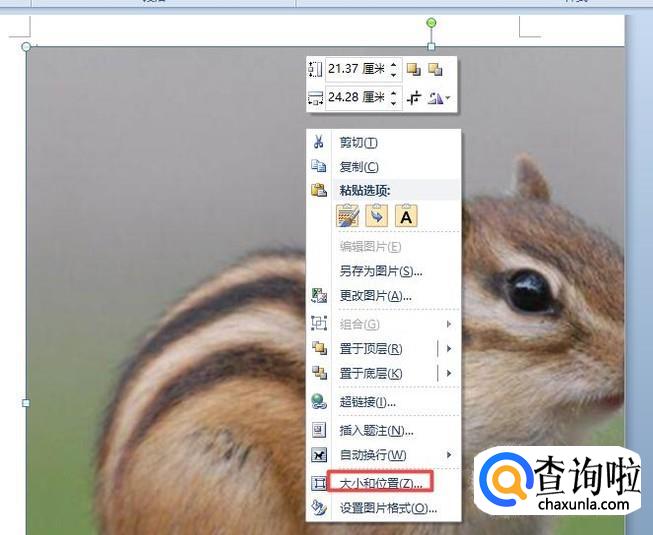Choose 更改图片(A)... menu entry
Image resolution: width=653 pixels, height=535 pixels.
[x=384, y=296]
